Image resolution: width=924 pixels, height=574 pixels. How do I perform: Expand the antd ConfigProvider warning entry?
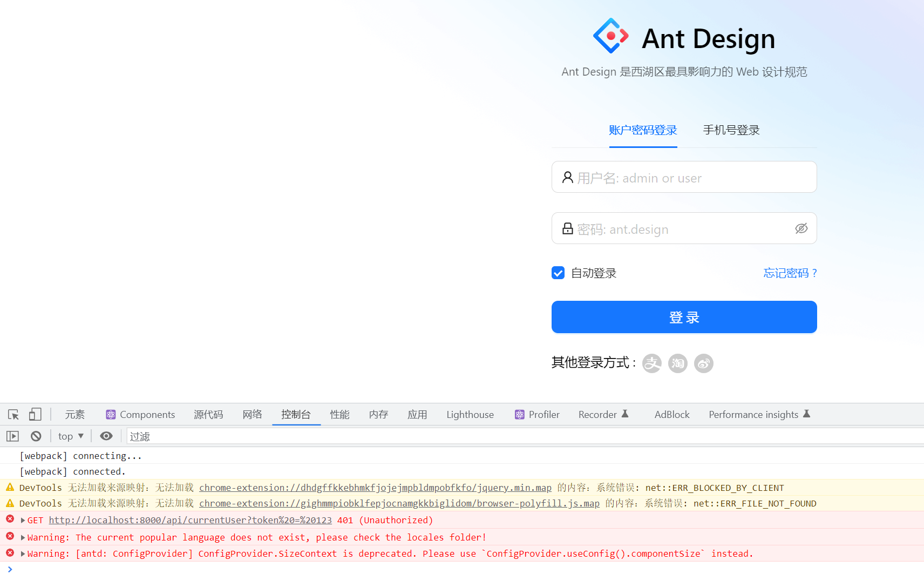click(x=23, y=554)
